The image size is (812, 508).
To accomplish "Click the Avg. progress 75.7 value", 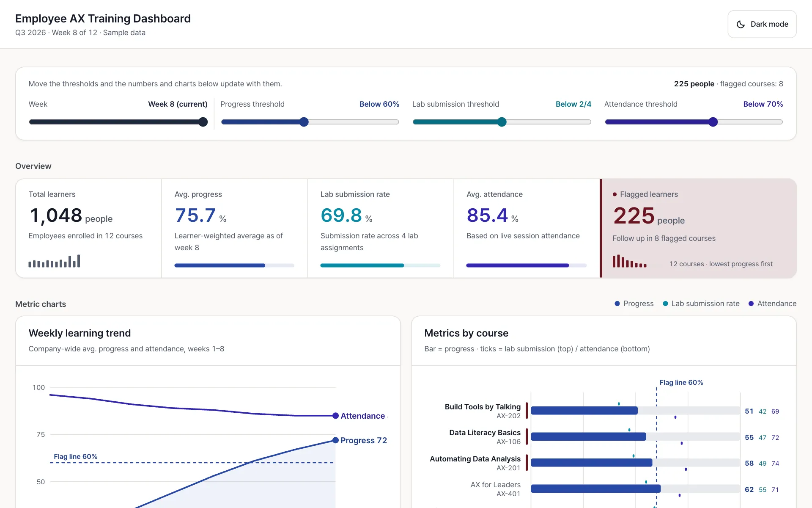I will tap(195, 215).
